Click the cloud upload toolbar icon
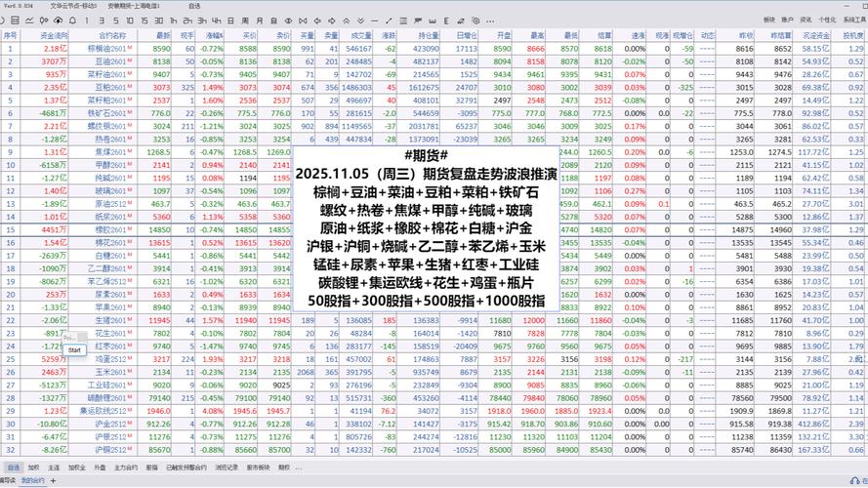The height and width of the screenshot is (488, 868). (x=59, y=20)
